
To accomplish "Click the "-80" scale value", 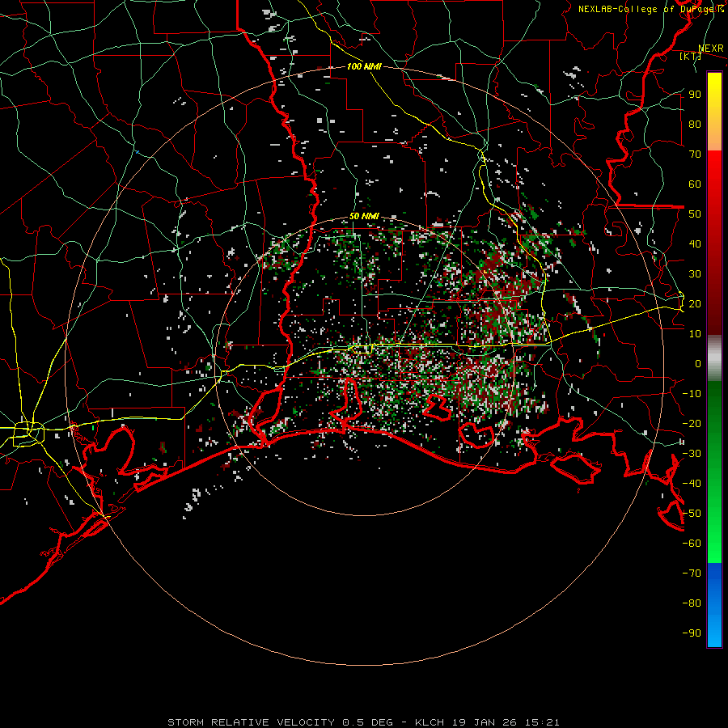I will coord(692,603).
